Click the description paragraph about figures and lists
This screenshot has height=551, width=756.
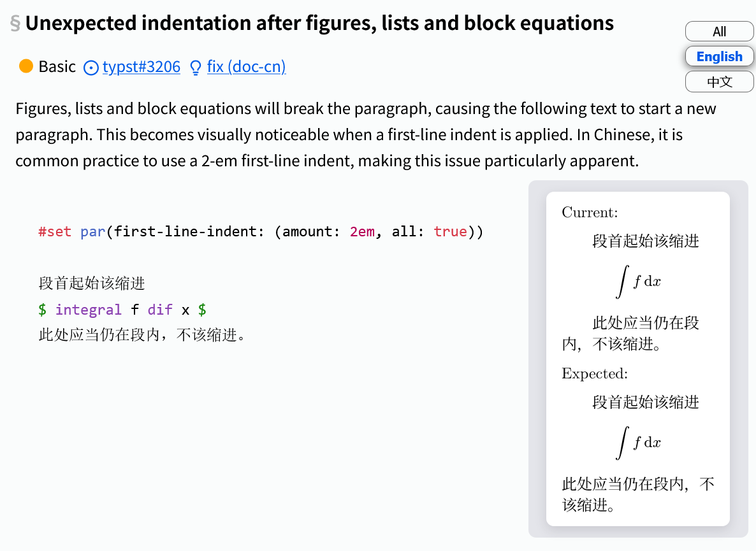pos(366,134)
